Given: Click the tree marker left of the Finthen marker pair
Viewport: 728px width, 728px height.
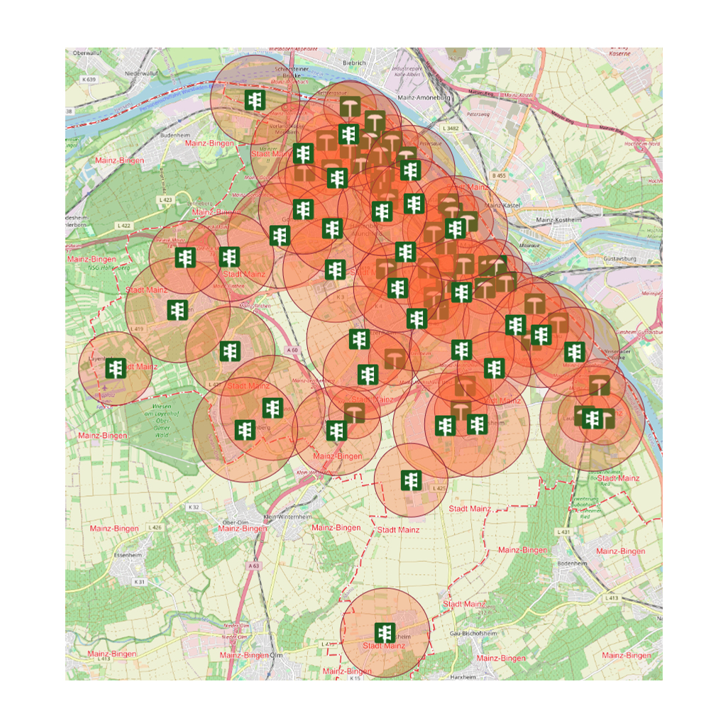Looking at the screenshot, I should tap(185, 258).
